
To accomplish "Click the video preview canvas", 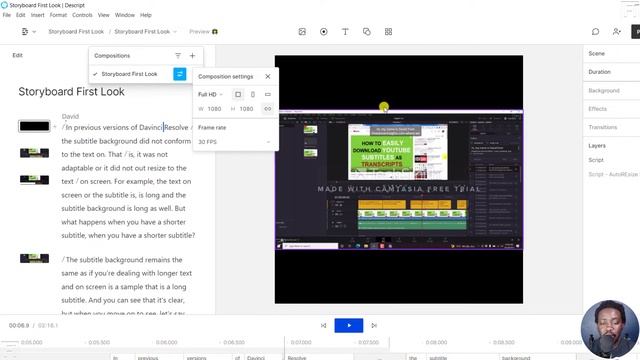I will [x=399, y=180].
